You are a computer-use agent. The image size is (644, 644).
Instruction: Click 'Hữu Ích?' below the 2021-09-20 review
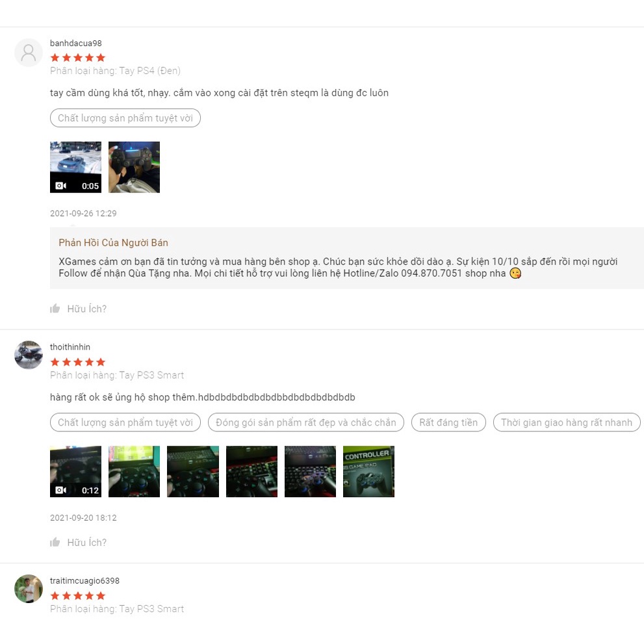click(x=86, y=543)
